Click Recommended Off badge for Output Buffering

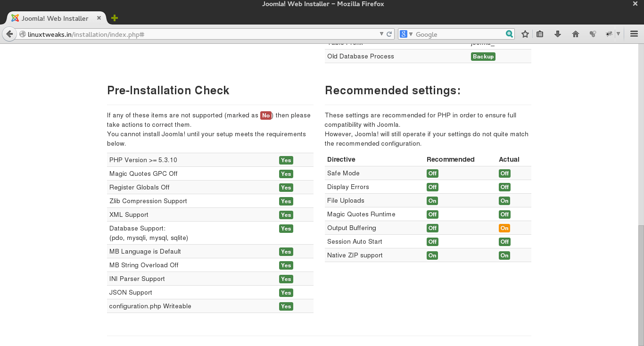[432, 228]
